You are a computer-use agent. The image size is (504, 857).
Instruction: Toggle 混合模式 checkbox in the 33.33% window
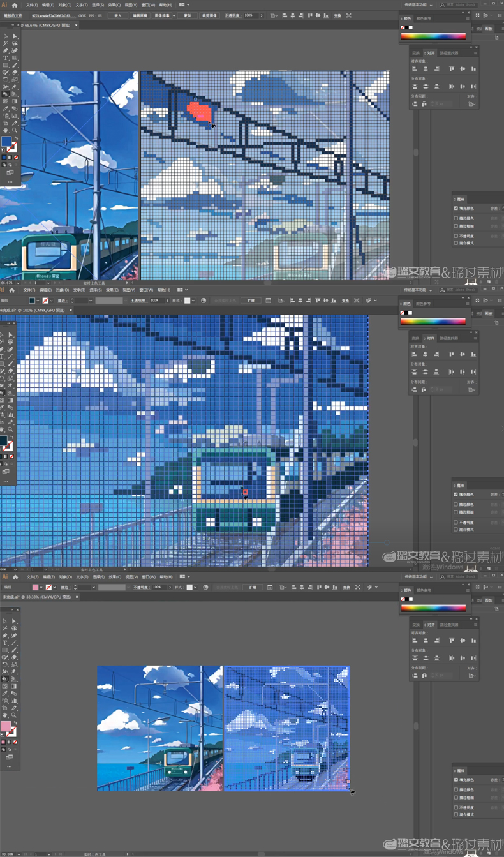[456, 815]
